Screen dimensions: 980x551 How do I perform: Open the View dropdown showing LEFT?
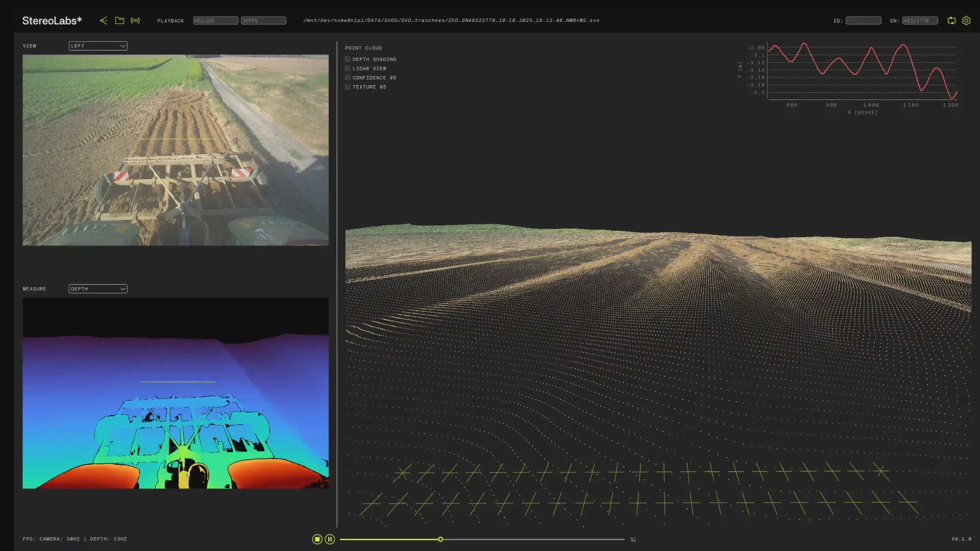click(98, 46)
